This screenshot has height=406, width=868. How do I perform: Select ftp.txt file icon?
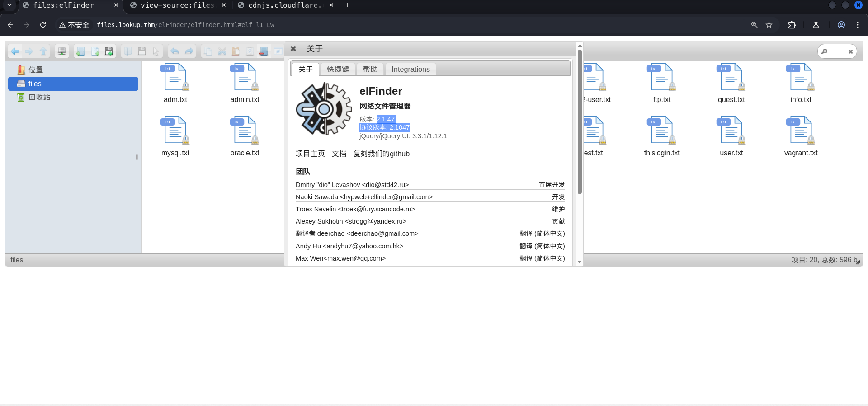click(x=662, y=78)
